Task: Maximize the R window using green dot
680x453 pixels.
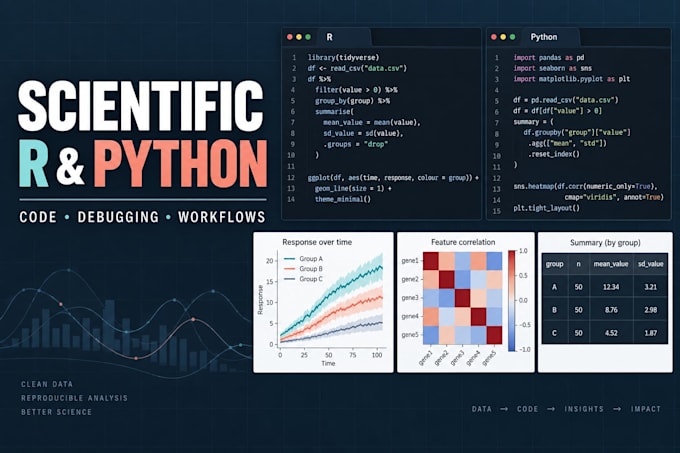Action: click(308, 37)
